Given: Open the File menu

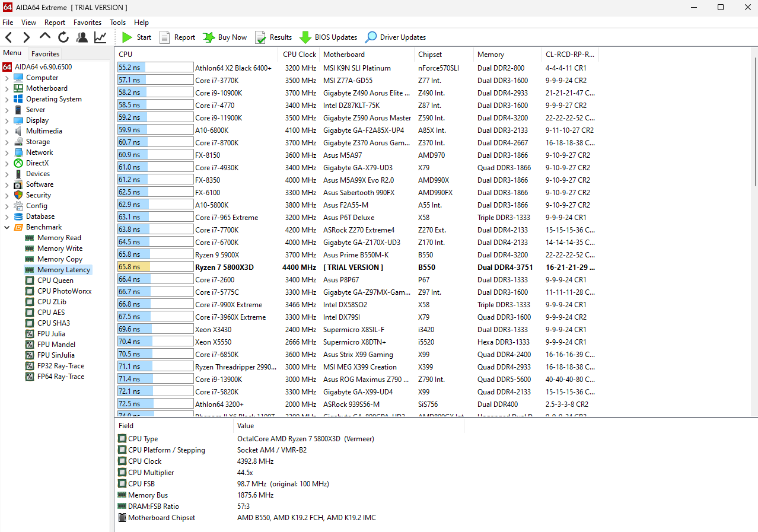Looking at the screenshot, I should (x=8, y=23).
